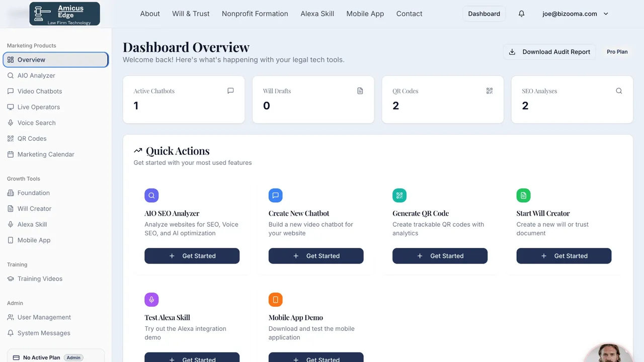This screenshot has width=644, height=362.
Task: Click the green Start Will Creator icon
Action: pyautogui.click(x=524, y=196)
